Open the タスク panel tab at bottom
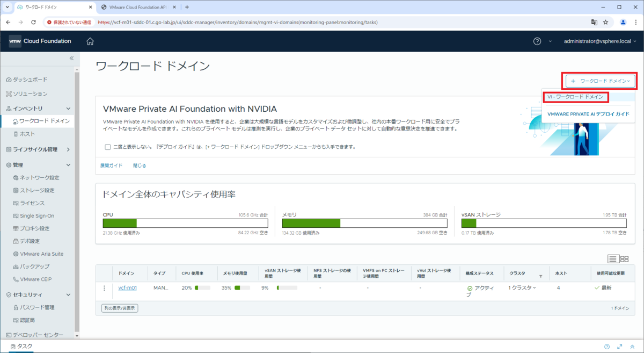 coord(20,347)
